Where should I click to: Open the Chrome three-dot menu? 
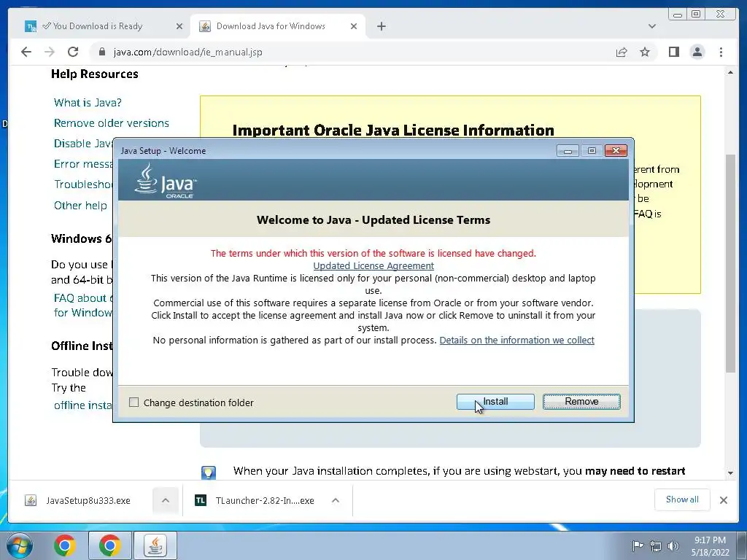721,52
